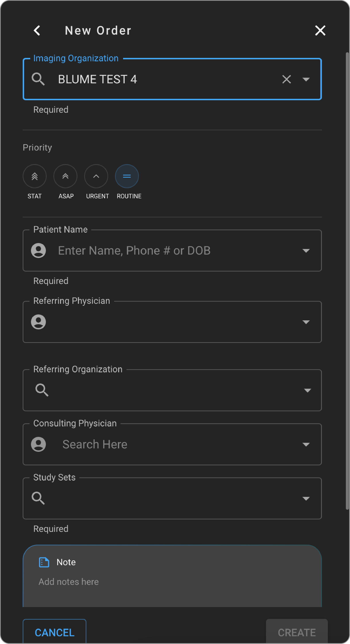Click the Referring Organization magnifier icon
The image size is (350, 644).
[42, 390]
